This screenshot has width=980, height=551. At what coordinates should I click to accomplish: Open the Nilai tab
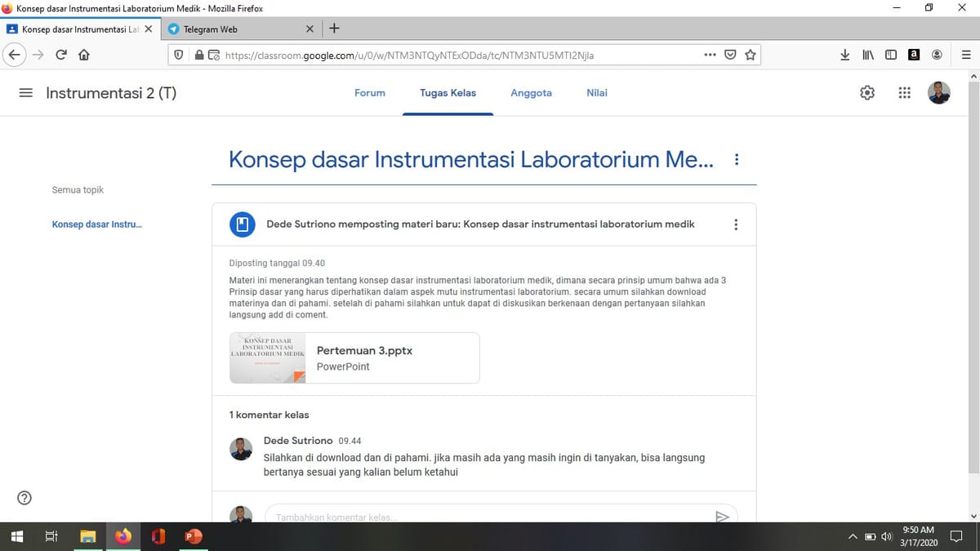click(597, 93)
